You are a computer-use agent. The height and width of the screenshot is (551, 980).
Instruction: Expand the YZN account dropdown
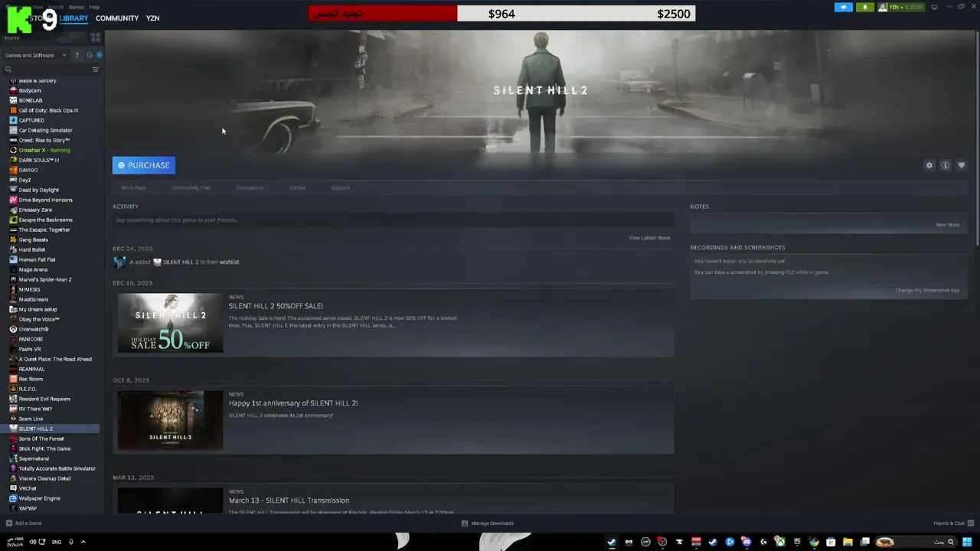coord(901,7)
